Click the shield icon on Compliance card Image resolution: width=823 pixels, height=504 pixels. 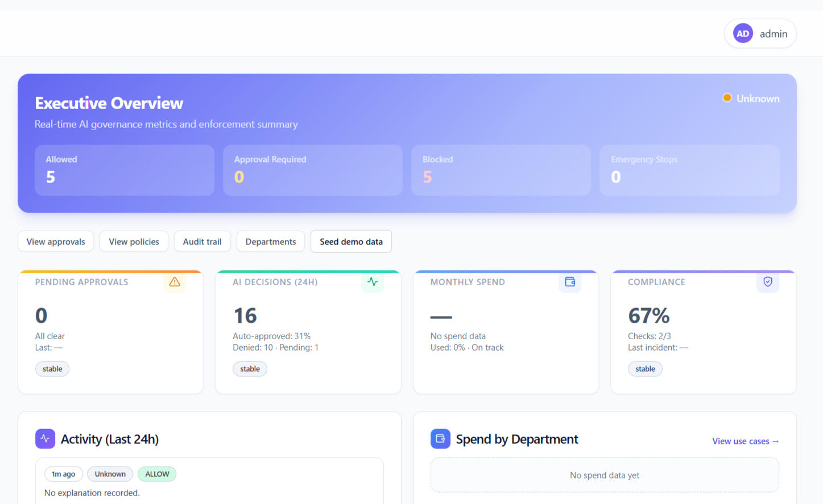point(767,282)
